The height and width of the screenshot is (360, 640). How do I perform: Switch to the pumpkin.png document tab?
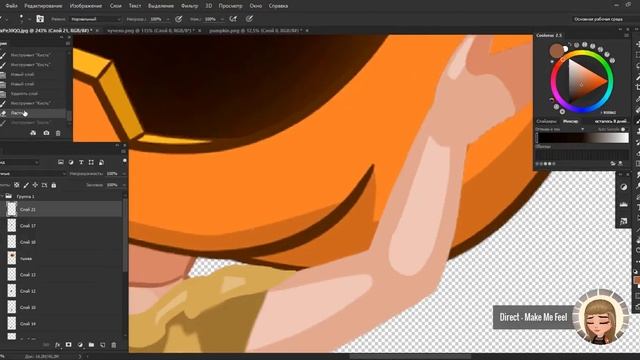[x=256, y=31]
